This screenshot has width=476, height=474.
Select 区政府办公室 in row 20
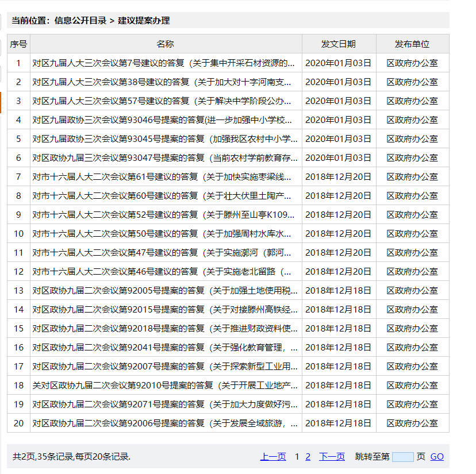[412, 423]
